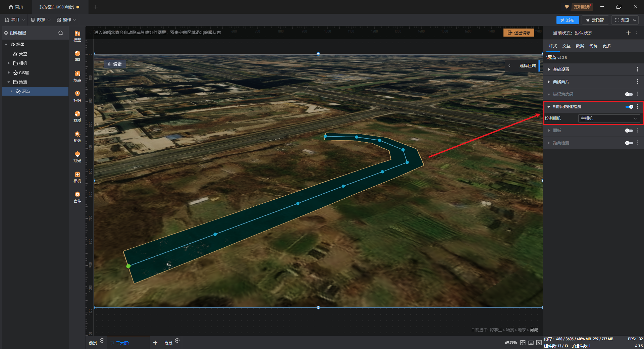This screenshot has width=644, height=349.
Task: Switch to the 交互 tab
Action: click(x=566, y=46)
